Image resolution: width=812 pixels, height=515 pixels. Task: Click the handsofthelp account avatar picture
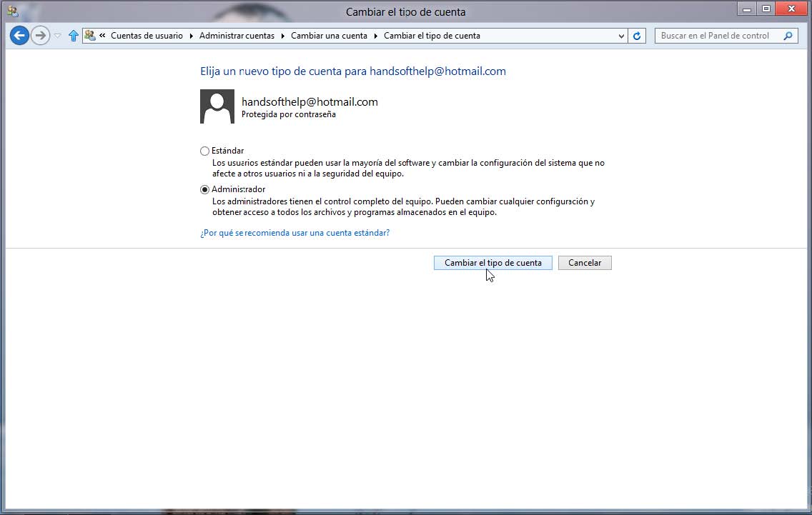point(217,106)
